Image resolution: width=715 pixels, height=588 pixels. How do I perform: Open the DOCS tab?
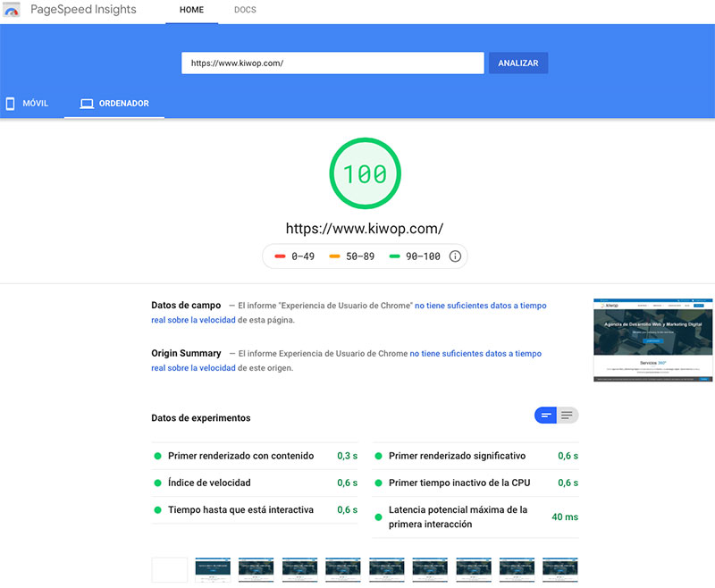coord(244,10)
